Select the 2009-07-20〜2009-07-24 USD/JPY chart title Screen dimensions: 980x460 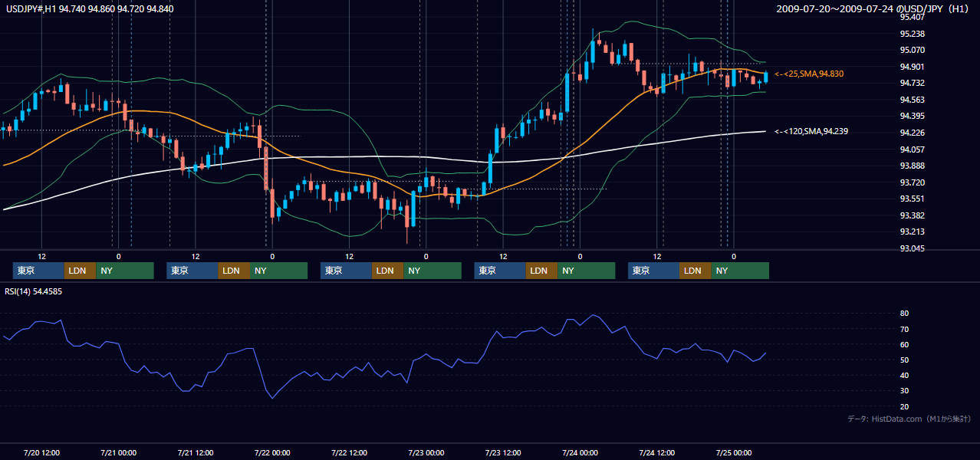tap(873, 8)
